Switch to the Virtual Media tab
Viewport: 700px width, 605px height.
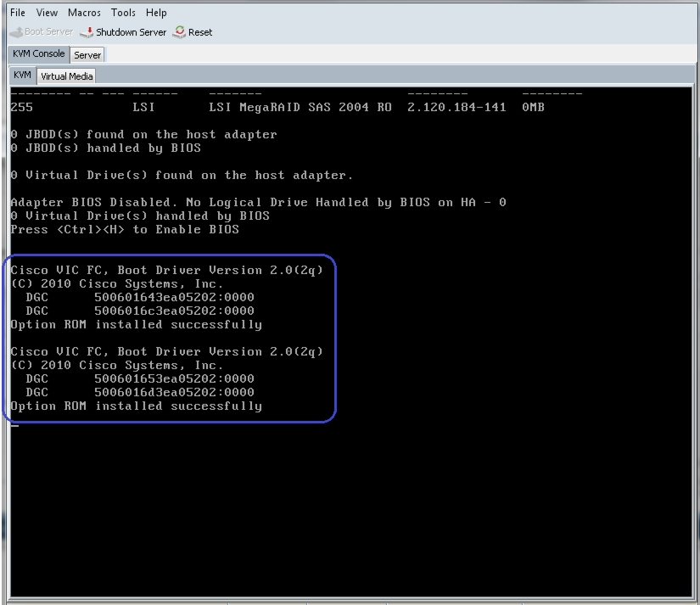(66, 76)
